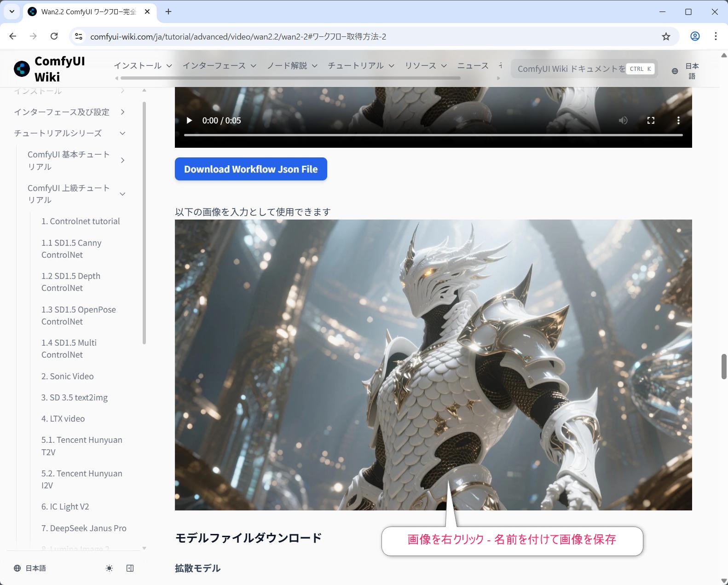Click the ComfyUI Wiki logo
The height and width of the screenshot is (585, 728).
pos(49,69)
